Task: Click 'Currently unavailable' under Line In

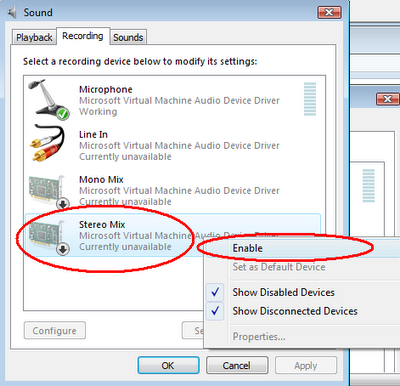Action: click(125, 156)
